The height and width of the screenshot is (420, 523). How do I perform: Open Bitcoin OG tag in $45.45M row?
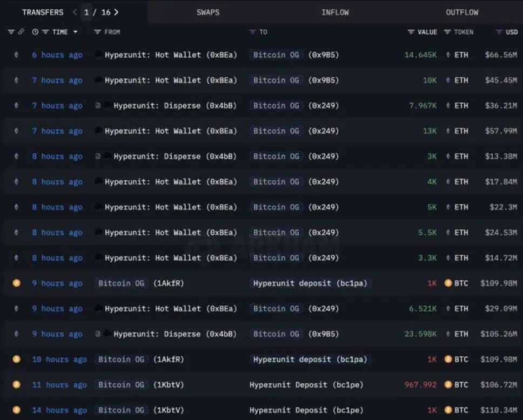click(276, 80)
